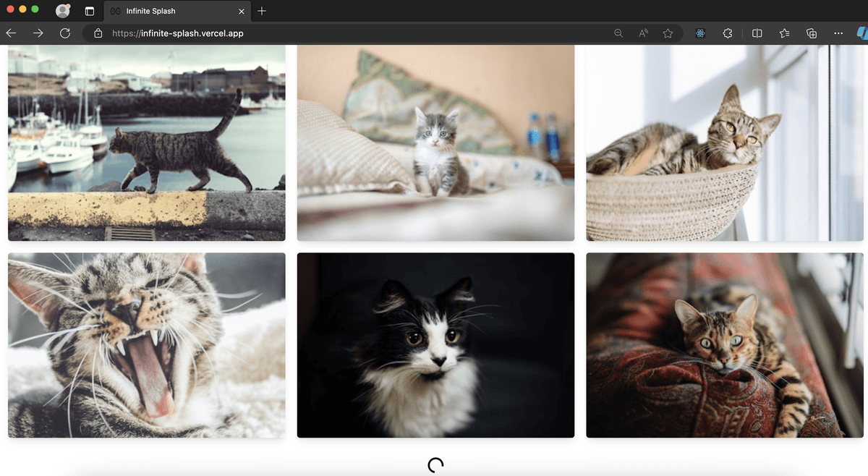
Task: Toggle split screen view
Action: 757,33
